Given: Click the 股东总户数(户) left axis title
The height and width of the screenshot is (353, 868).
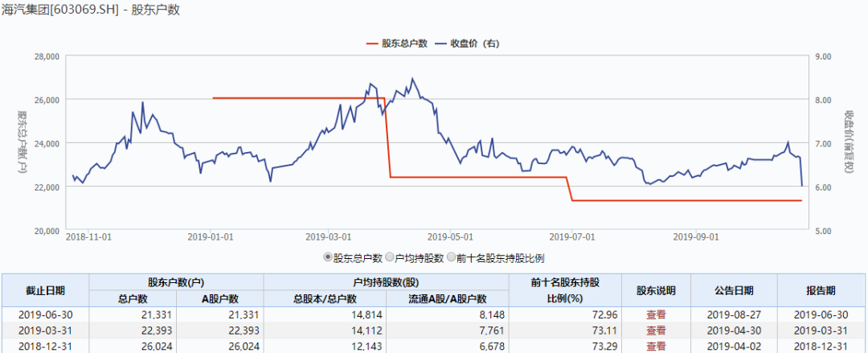Looking at the screenshot, I should coord(22,142).
